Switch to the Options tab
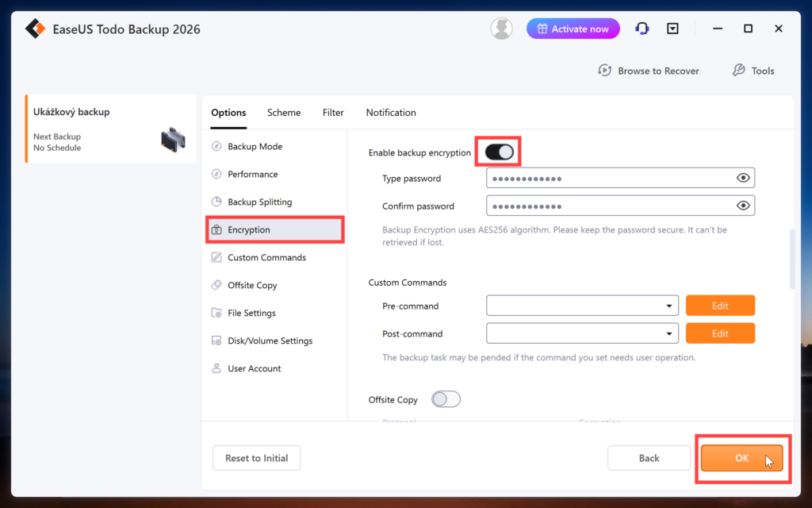The height and width of the screenshot is (508, 812). click(x=228, y=113)
